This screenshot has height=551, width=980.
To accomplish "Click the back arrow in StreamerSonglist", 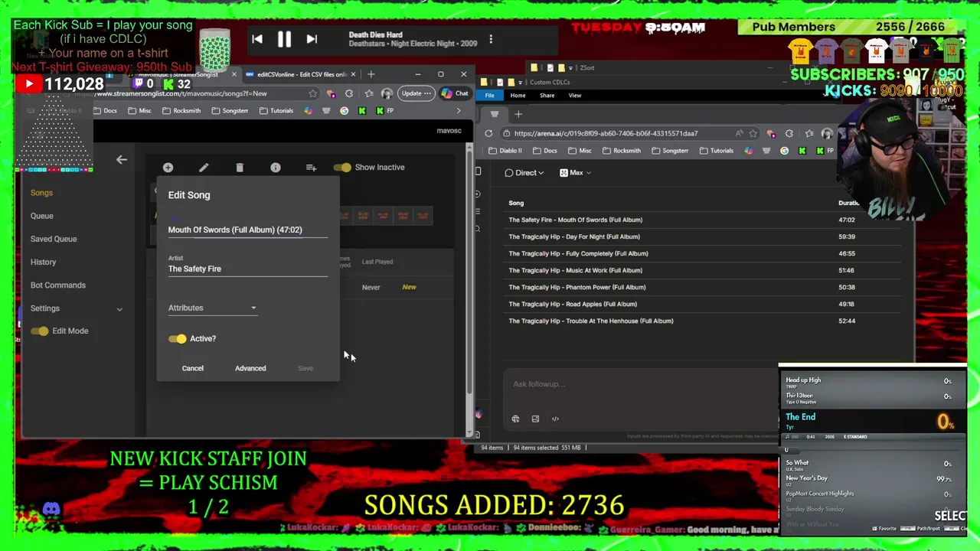I will pos(121,160).
